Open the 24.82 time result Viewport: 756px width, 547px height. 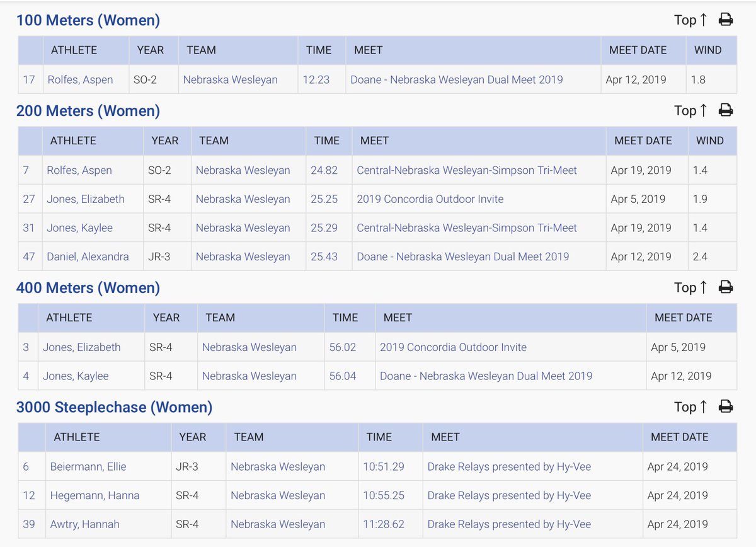point(324,170)
